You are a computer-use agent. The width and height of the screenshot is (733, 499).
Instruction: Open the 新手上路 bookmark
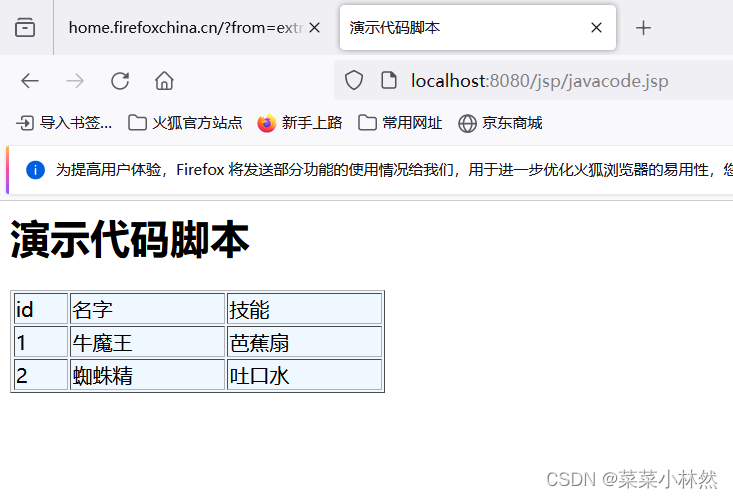point(300,123)
